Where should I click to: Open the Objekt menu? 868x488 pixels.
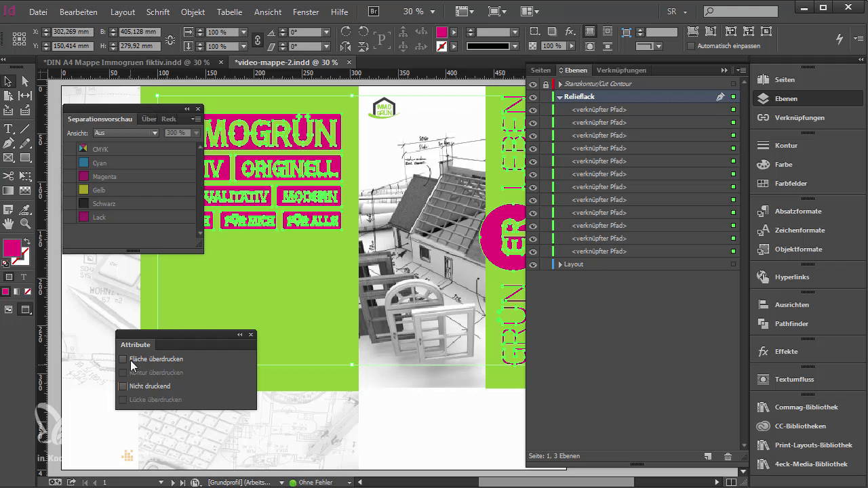tap(193, 12)
